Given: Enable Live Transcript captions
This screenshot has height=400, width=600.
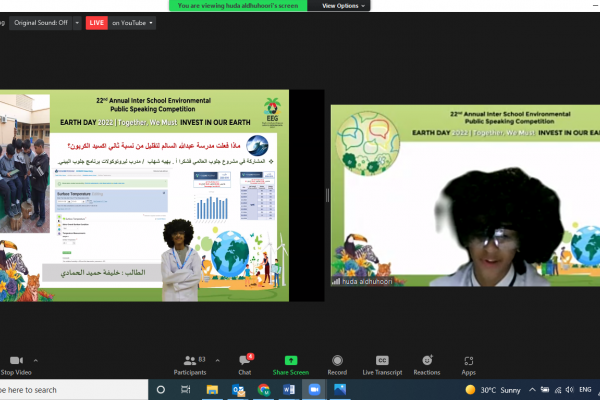Looking at the screenshot, I should coord(382,364).
